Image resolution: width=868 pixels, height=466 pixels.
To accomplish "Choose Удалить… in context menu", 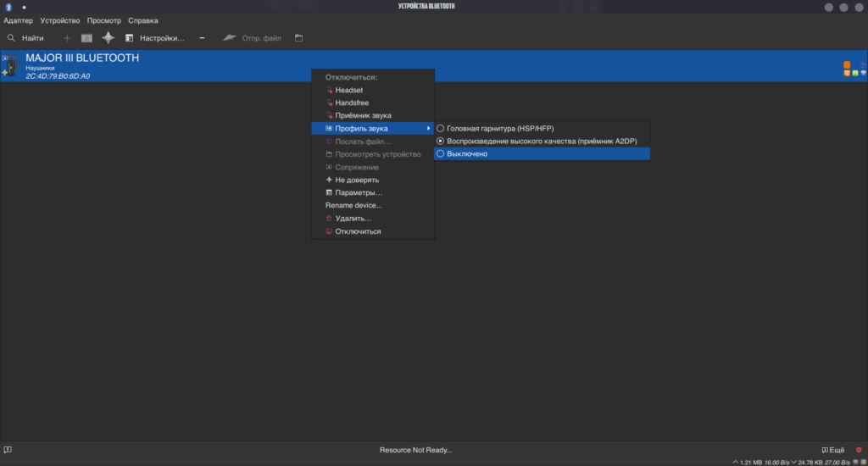I will tap(373, 219).
